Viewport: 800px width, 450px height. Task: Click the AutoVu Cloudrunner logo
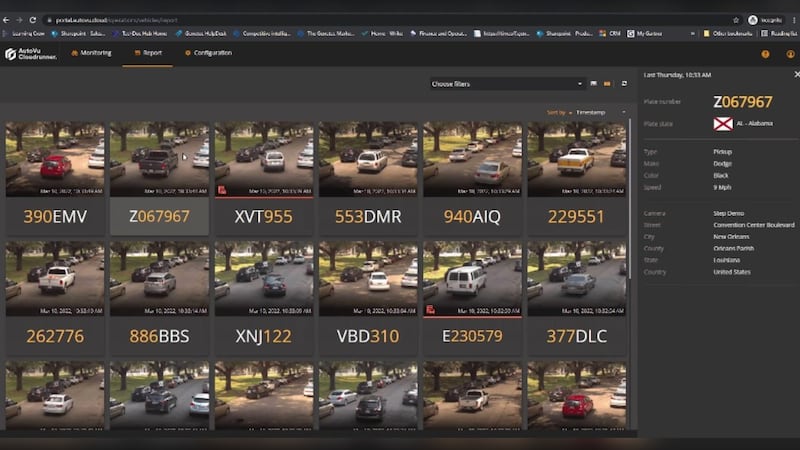31,54
